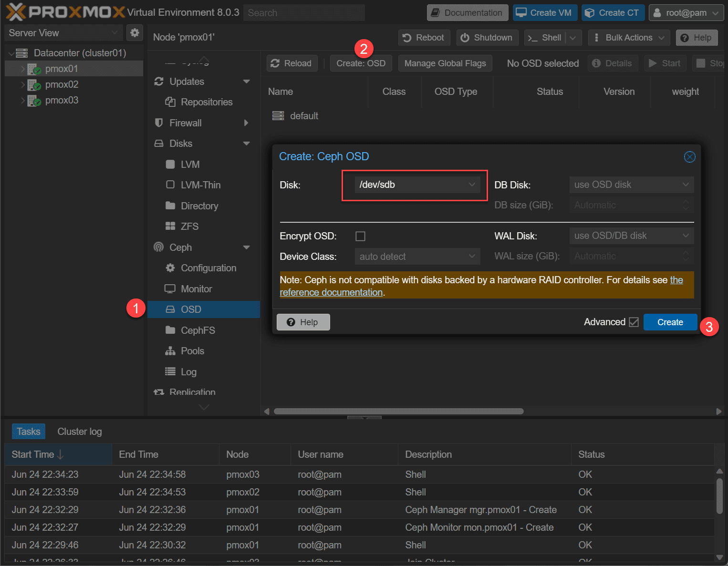Follow the reference documentation link

pyautogui.click(x=331, y=293)
